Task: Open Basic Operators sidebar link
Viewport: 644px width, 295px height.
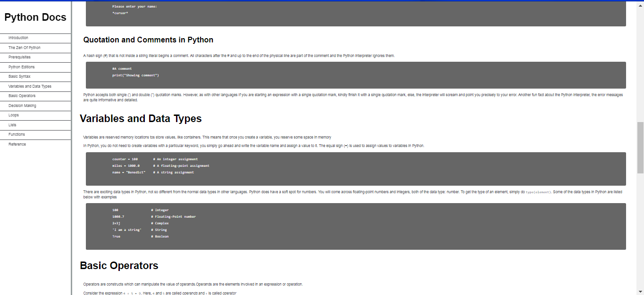Action: click(22, 96)
